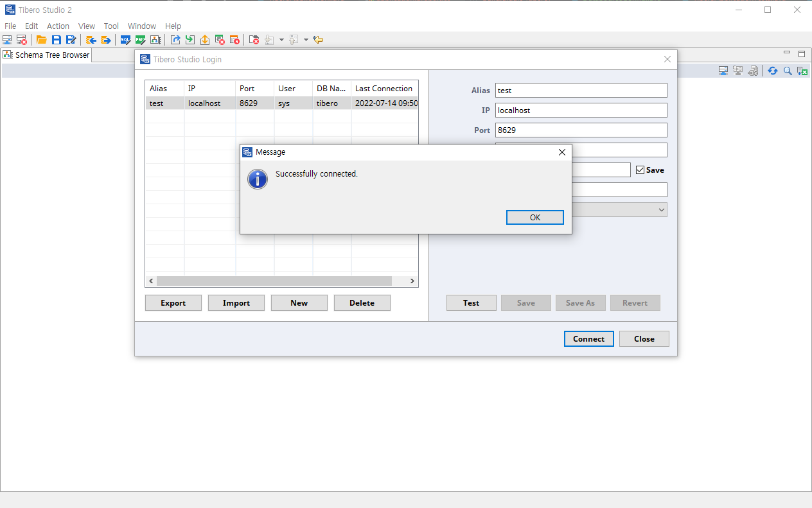The image size is (812, 508).
Task: Click the Delete connection button
Action: (x=362, y=303)
